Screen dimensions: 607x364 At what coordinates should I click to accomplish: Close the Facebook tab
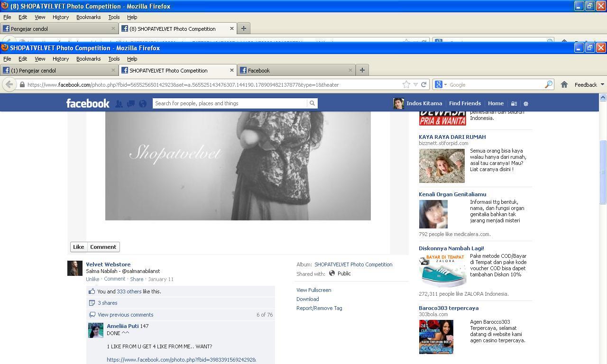click(350, 70)
